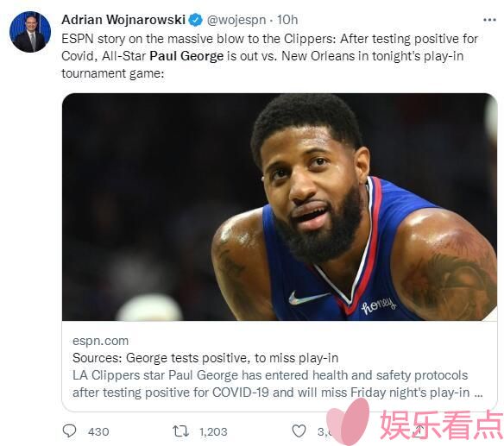This screenshot has height=446, width=504.
Task: Click the bold Paul George text
Action: [186, 56]
